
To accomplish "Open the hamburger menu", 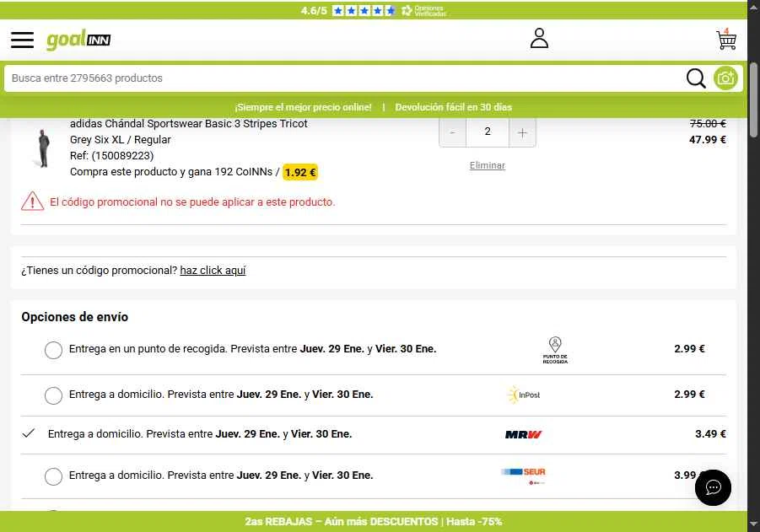I will click(22, 40).
